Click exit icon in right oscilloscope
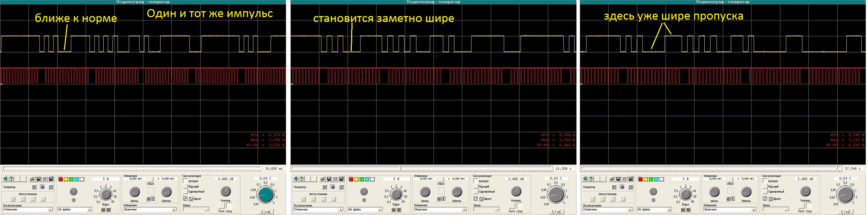 (585, 179)
